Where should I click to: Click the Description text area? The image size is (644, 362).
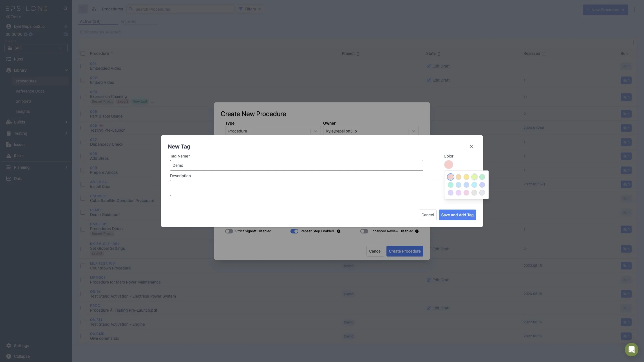point(307,188)
